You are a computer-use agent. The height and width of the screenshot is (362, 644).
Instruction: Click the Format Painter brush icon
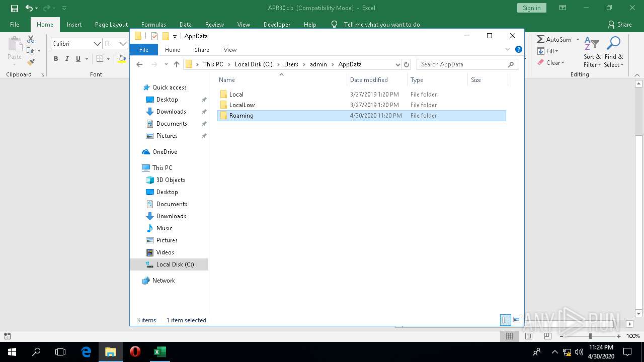(x=31, y=62)
